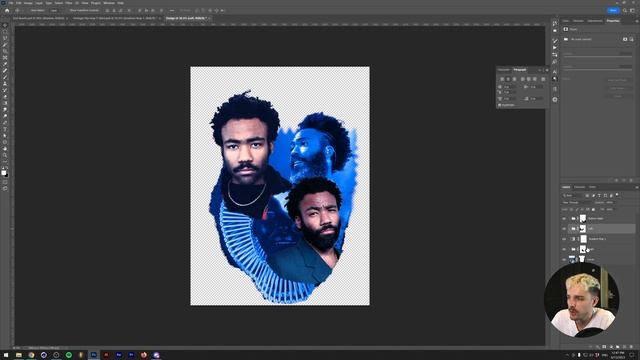Open the Image menu

(28, 3)
